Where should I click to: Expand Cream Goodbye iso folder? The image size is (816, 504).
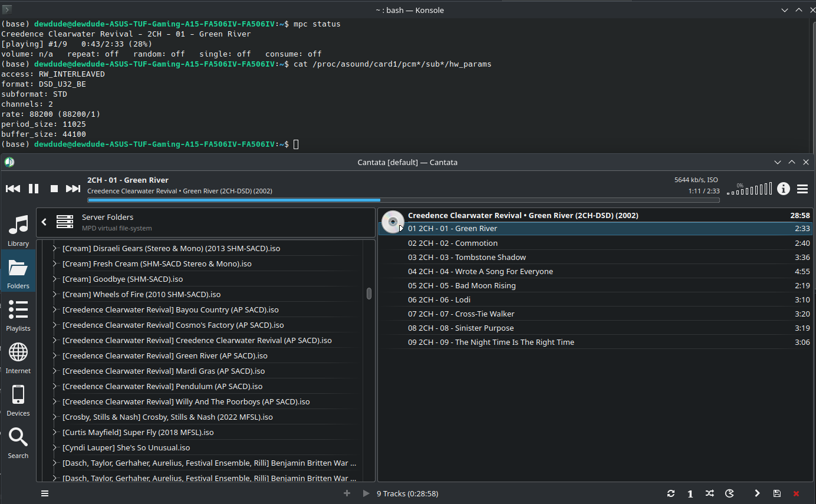(54, 279)
